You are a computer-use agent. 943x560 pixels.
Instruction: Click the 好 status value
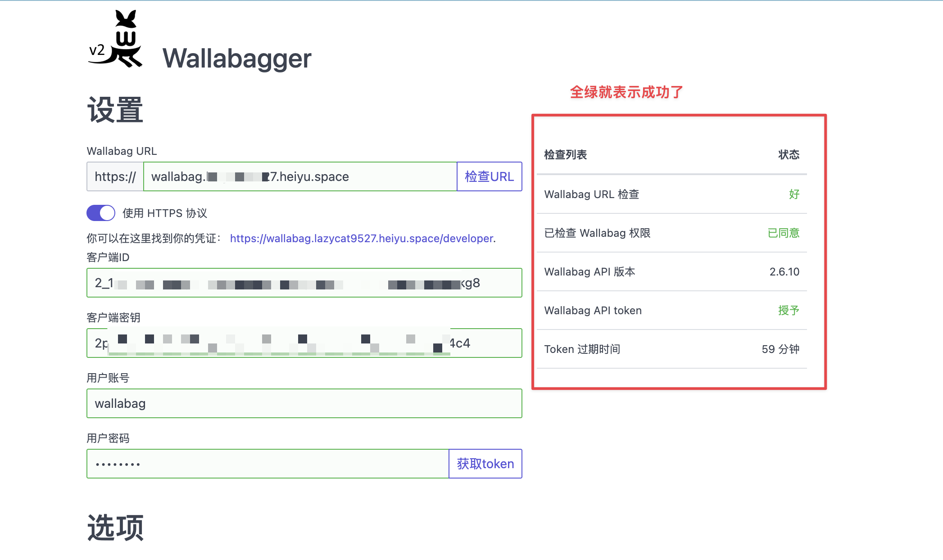(x=794, y=194)
